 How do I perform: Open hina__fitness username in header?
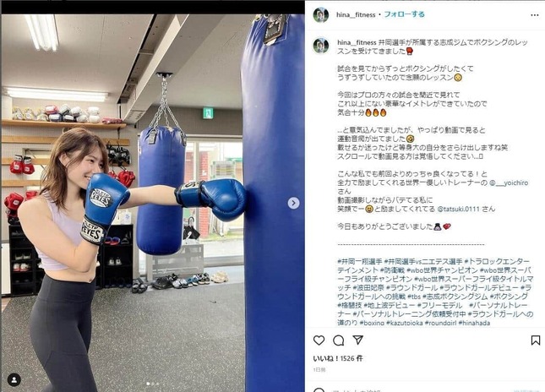coord(356,15)
